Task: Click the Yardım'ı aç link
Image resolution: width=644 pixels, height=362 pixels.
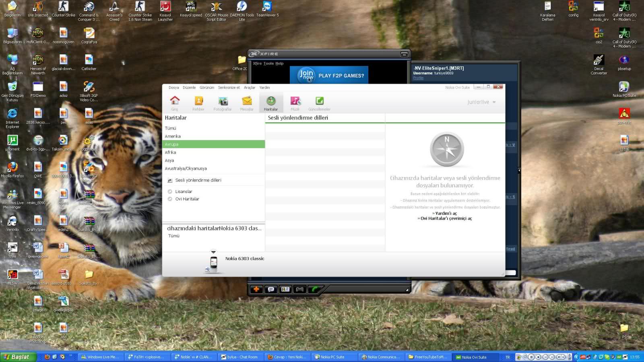Action: (446, 214)
